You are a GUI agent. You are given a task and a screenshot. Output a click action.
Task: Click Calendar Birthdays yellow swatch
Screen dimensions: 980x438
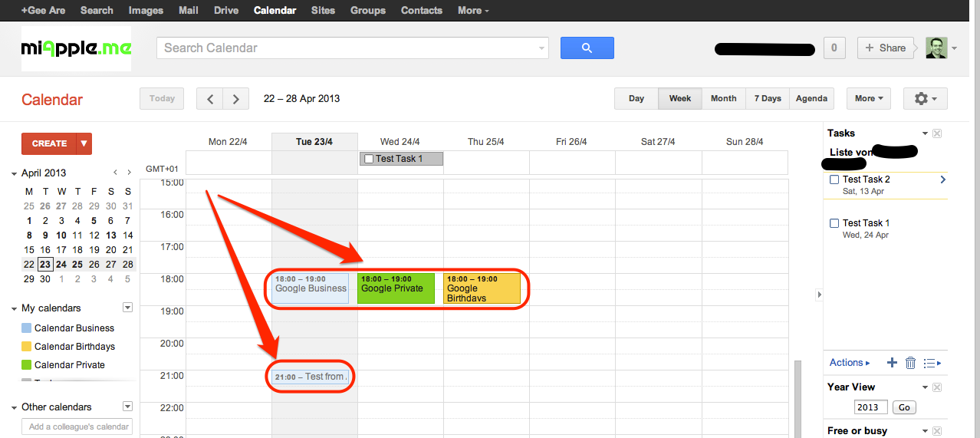pyautogui.click(x=26, y=347)
